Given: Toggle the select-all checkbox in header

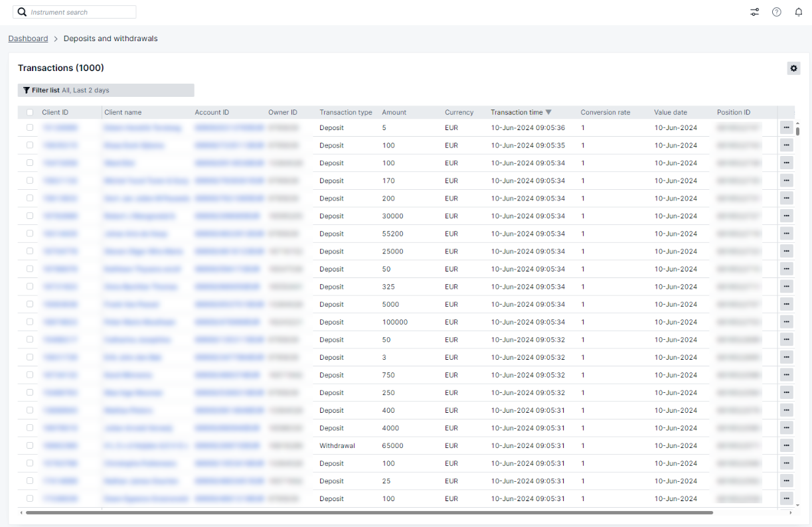Looking at the screenshot, I should coord(30,112).
